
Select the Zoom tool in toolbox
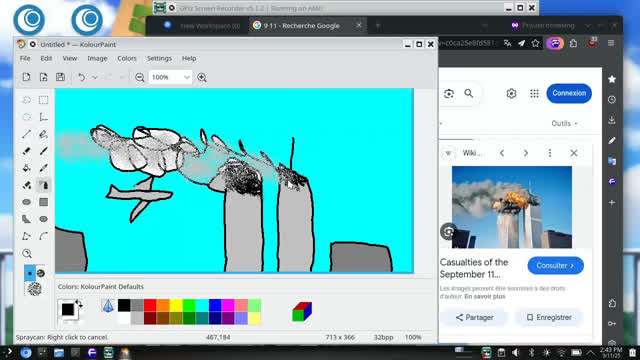coord(27,253)
